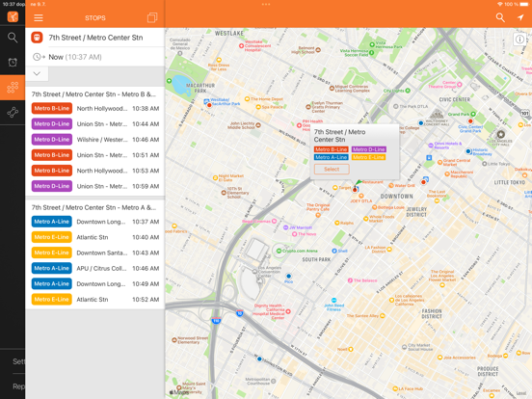Tap the duplicate windows icon beside STOPS
Image resolution: width=532 pixels, height=399 pixels.
[x=152, y=17]
